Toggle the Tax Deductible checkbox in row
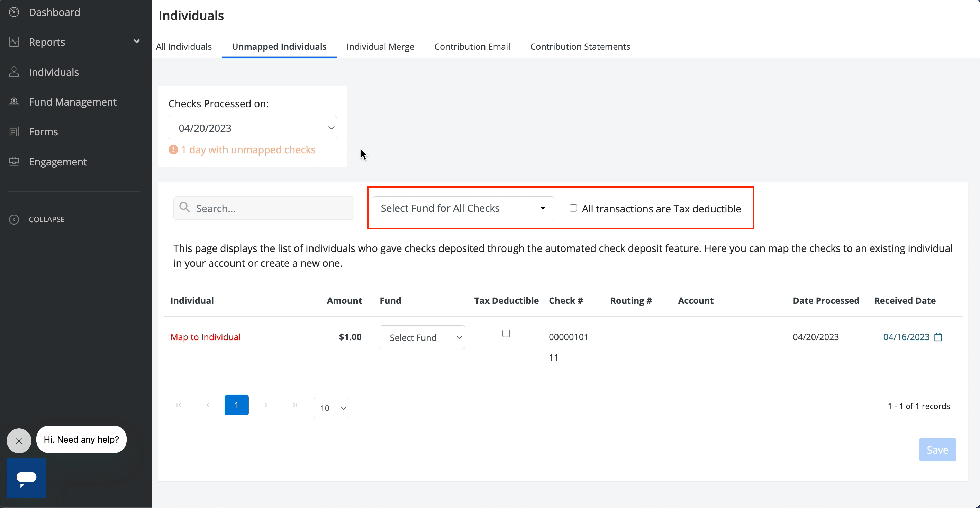 pos(506,334)
